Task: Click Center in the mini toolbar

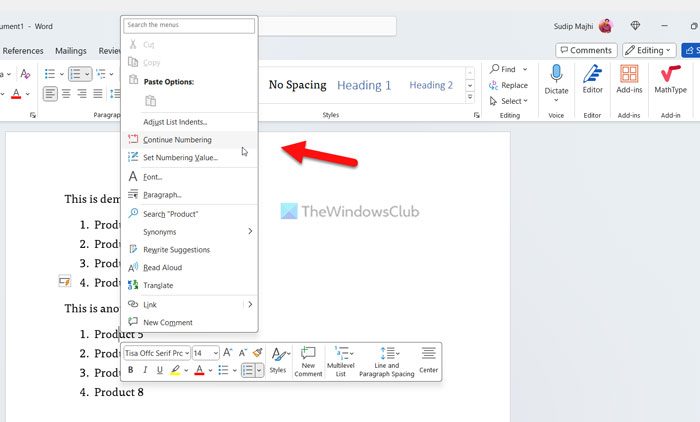Action: tap(428, 360)
